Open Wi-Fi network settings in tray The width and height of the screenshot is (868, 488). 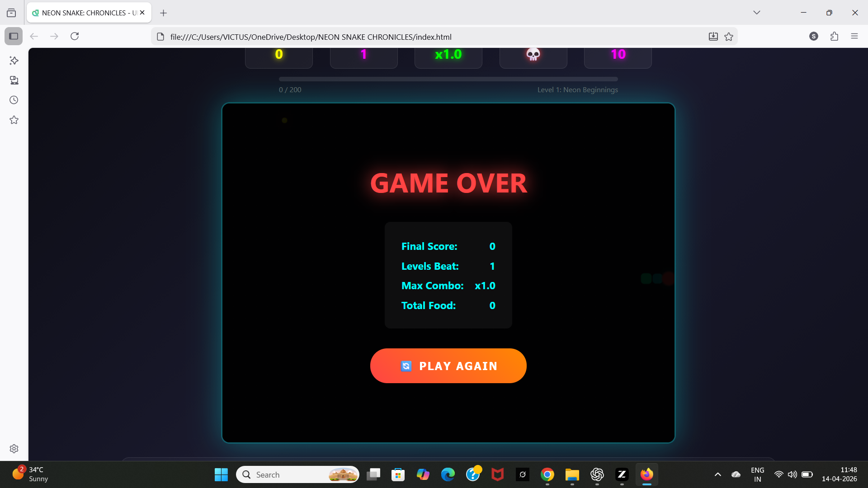click(x=778, y=474)
